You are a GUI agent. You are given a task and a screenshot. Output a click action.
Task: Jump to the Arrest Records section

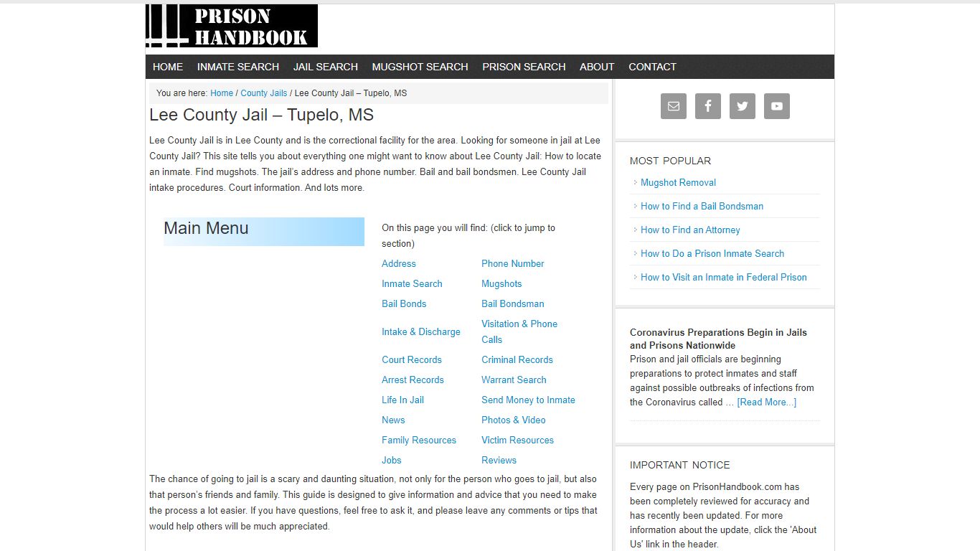click(x=413, y=380)
